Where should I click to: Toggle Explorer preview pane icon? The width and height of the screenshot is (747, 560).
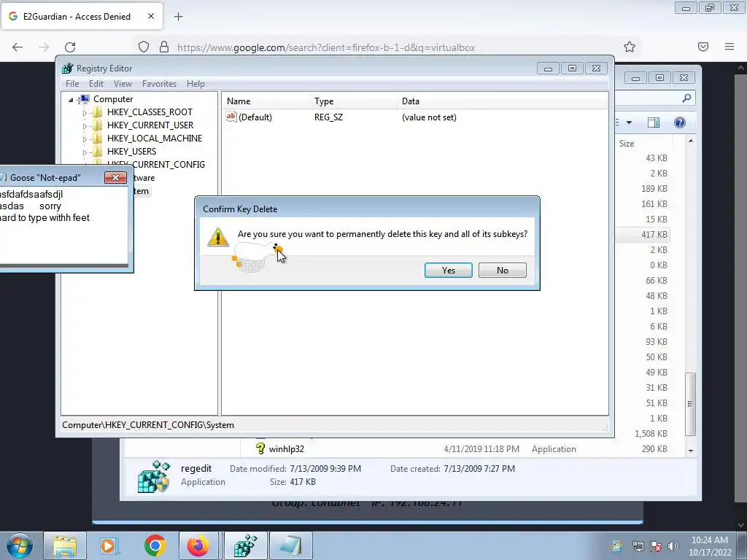tap(654, 122)
